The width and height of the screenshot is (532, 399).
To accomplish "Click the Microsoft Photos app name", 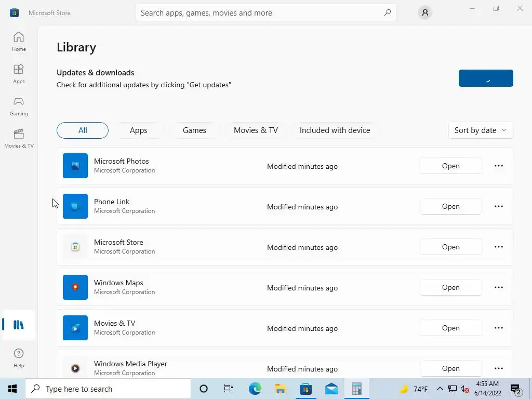I will click(122, 161).
